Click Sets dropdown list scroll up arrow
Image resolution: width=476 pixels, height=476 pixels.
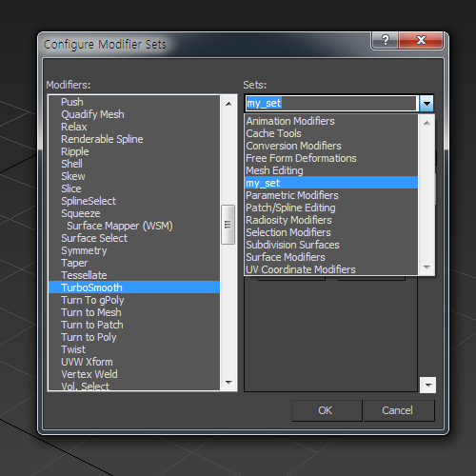426,123
